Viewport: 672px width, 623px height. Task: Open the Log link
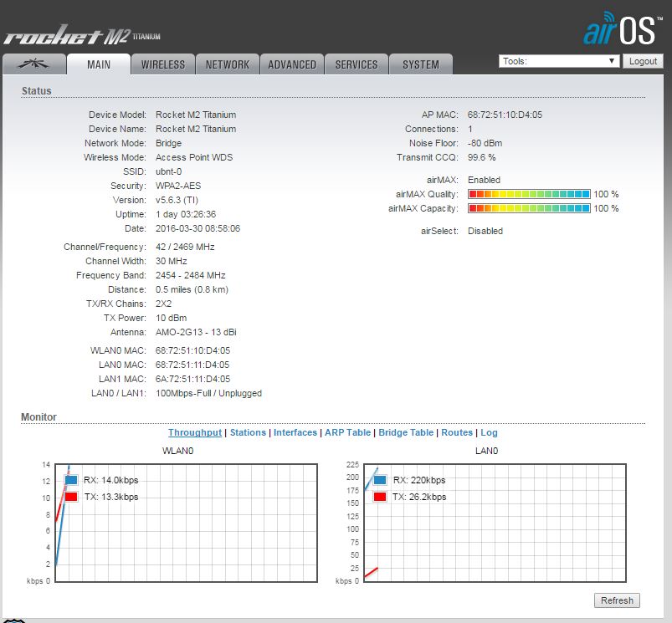tap(489, 432)
